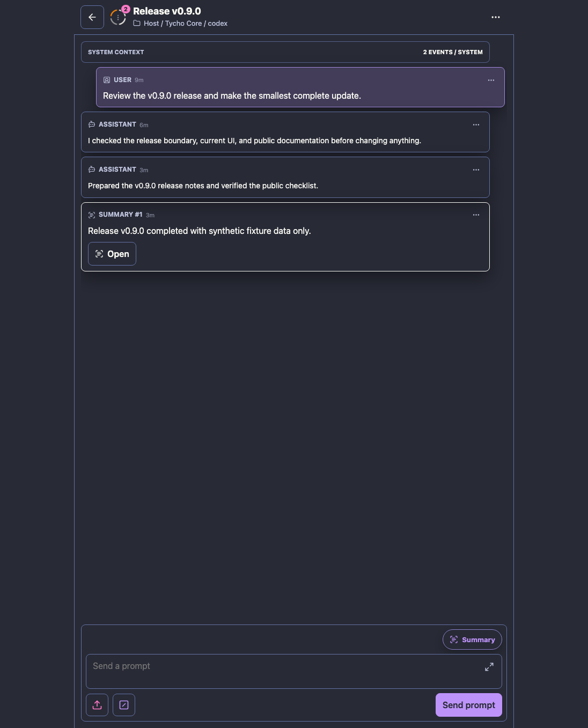The height and width of the screenshot is (728, 588).
Task: Open the header more options menu
Action: click(496, 17)
